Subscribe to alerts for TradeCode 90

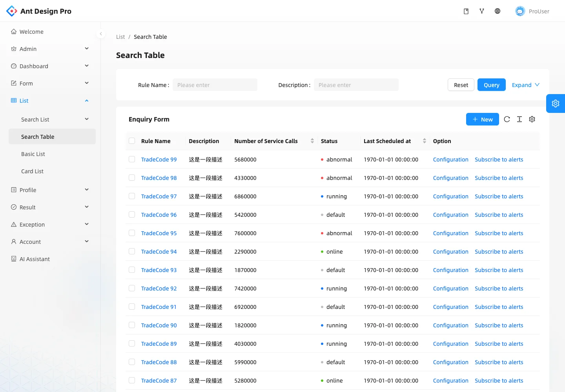499,325
